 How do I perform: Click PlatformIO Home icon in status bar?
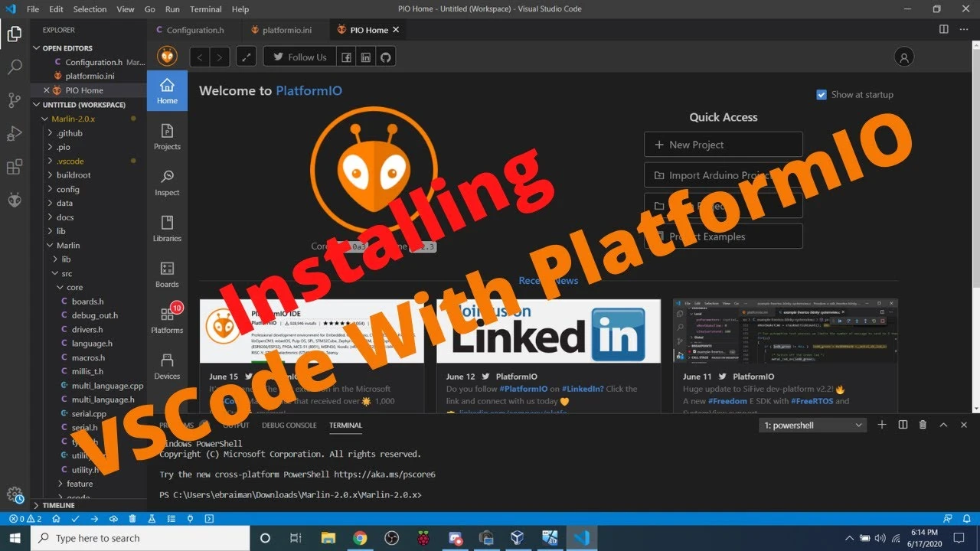tap(55, 519)
